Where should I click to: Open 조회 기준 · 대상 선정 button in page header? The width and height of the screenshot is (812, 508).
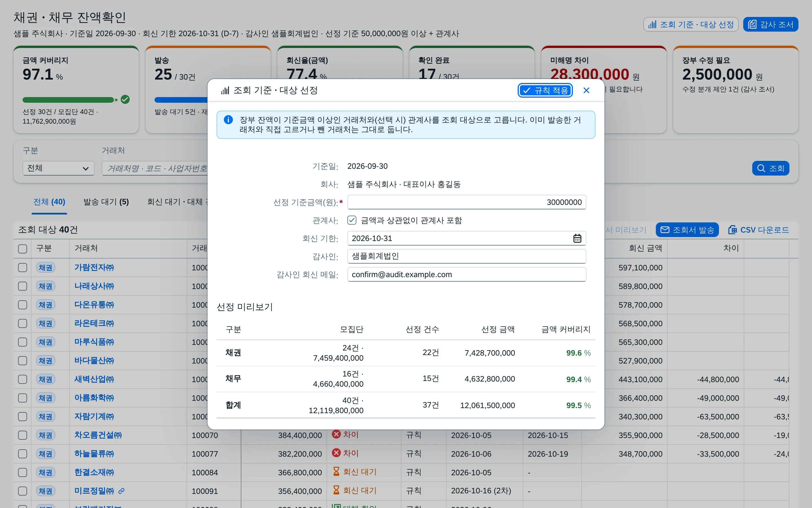[x=691, y=25]
